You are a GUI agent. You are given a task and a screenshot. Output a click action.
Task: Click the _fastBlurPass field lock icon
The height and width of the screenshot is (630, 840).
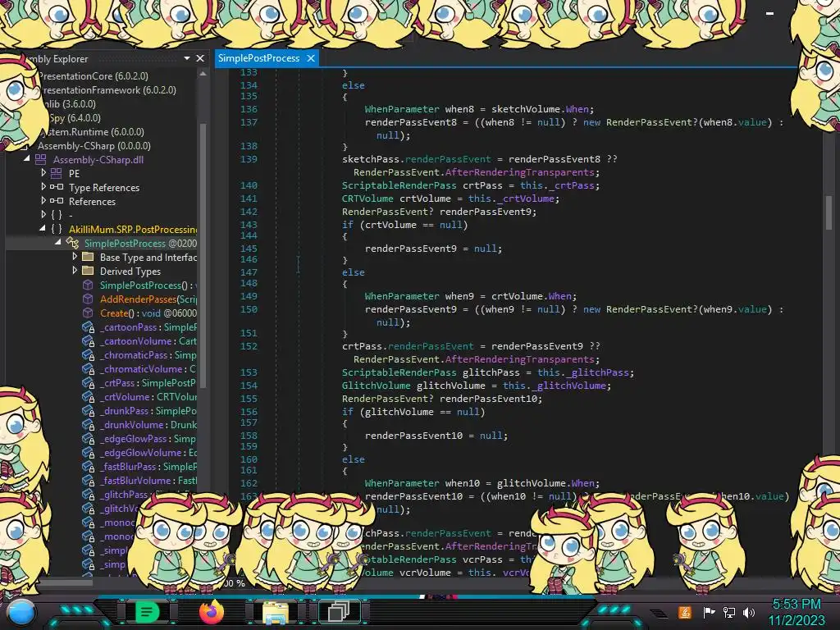click(89, 467)
